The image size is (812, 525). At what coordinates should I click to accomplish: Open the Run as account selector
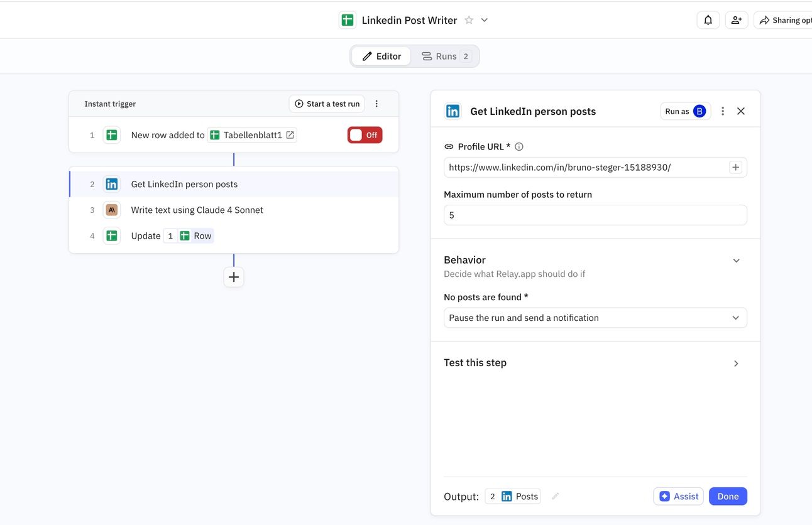tap(685, 111)
